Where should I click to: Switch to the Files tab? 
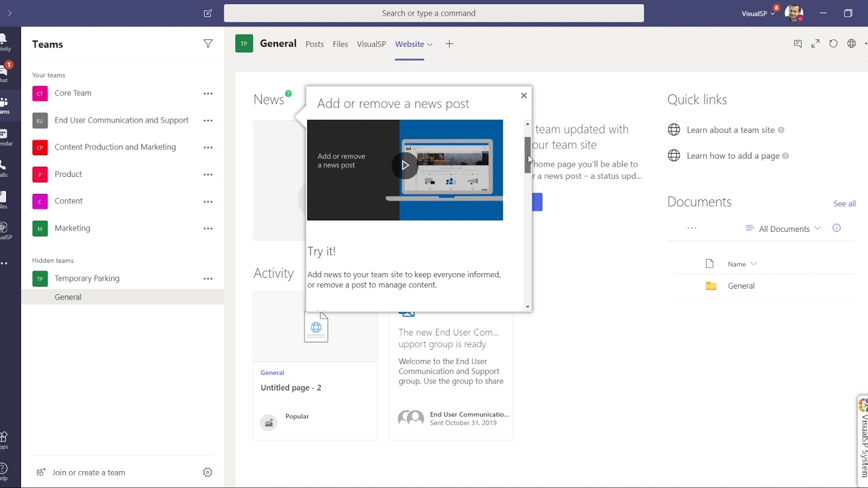click(x=340, y=44)
